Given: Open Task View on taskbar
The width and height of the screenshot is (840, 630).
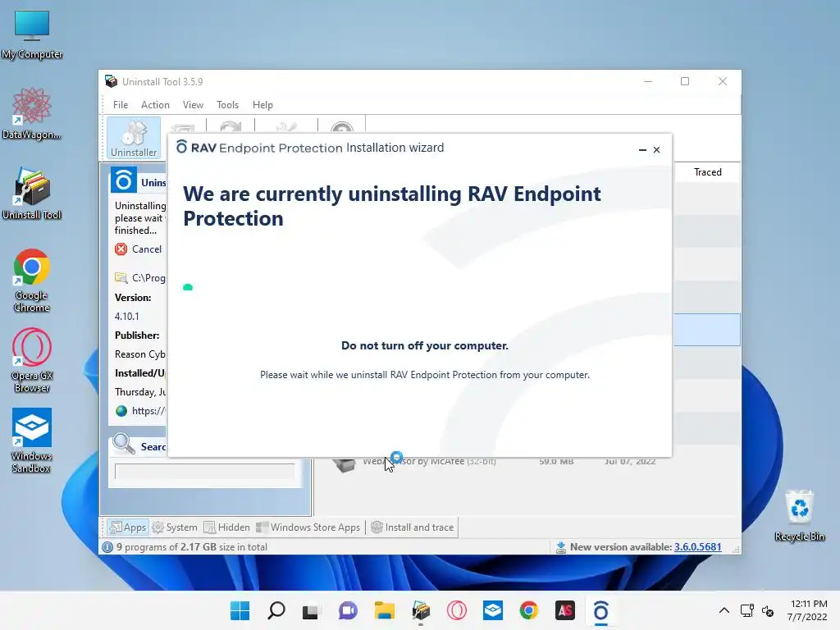Looking at the screenshot, I should pos(311,610).
